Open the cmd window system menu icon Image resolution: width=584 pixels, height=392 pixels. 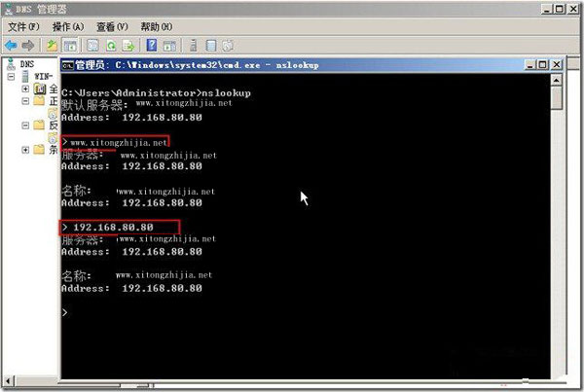[68, 65]
